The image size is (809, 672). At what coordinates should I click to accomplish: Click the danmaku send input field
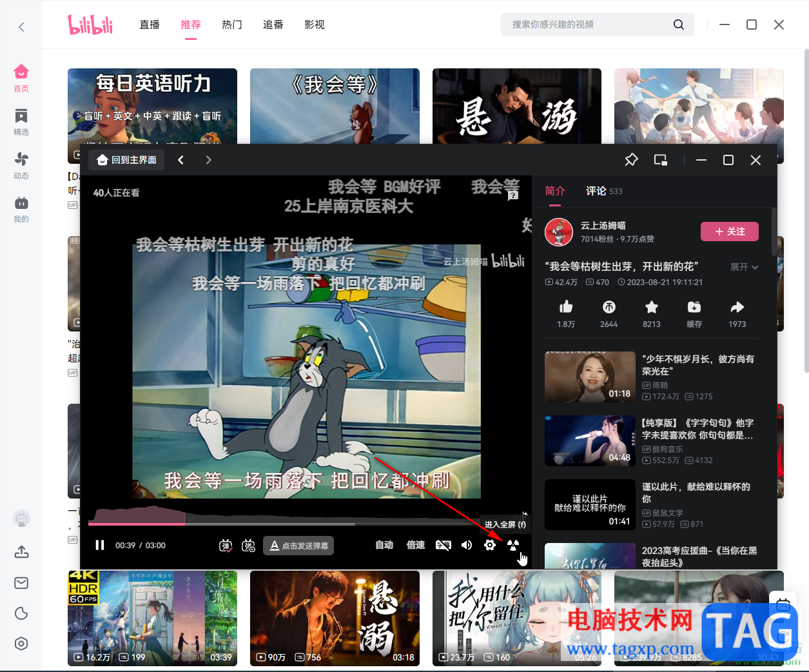(x=298, y=546)
